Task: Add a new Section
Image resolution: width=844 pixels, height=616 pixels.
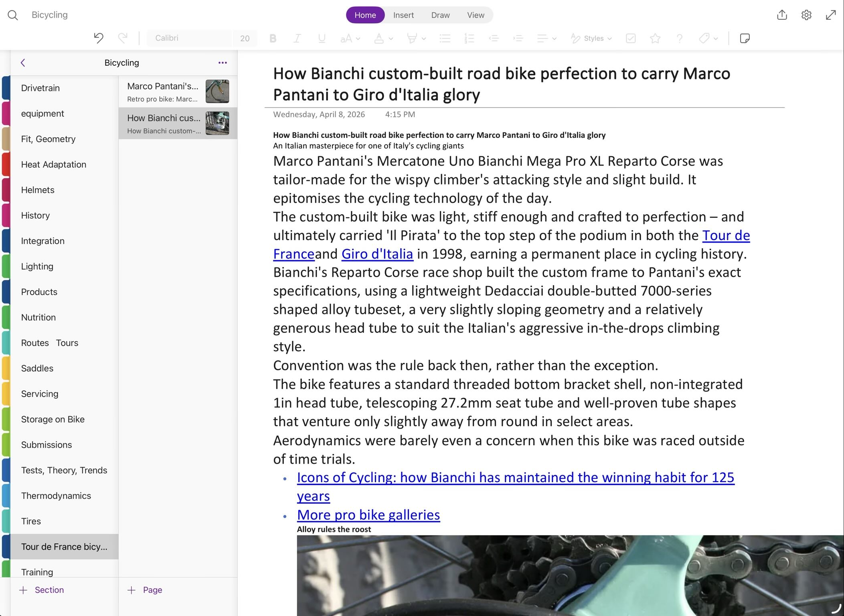Action: [x=42, y=590]
